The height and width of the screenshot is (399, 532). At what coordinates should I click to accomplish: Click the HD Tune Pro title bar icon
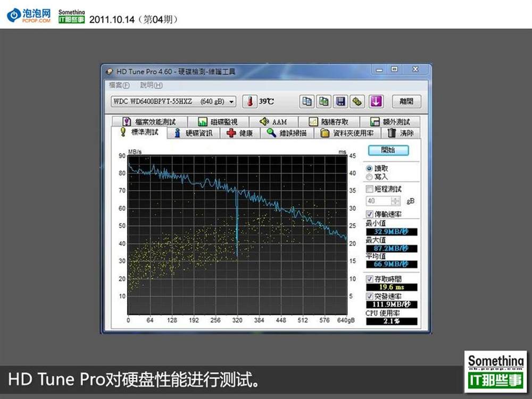[x=109, y=72]
